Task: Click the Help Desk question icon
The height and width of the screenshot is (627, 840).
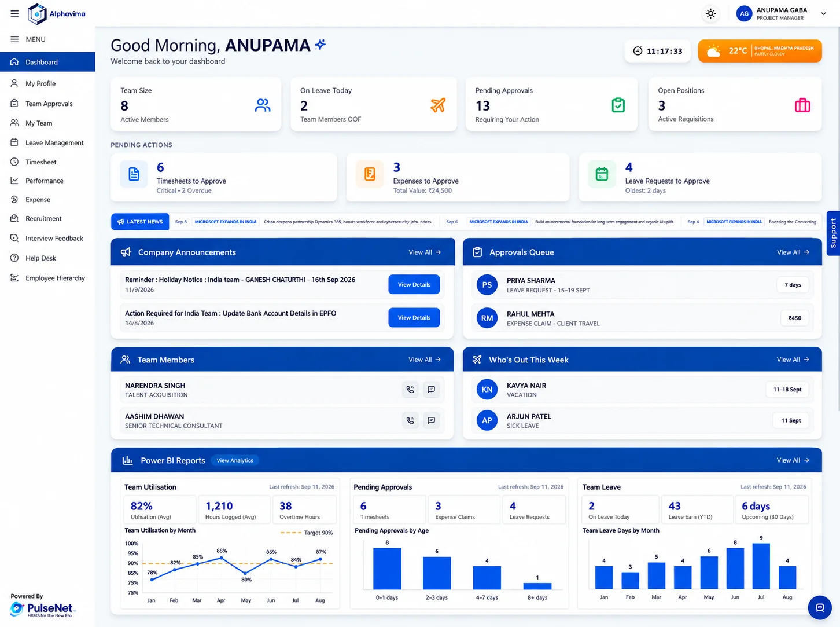Action: tap(14, 258)
